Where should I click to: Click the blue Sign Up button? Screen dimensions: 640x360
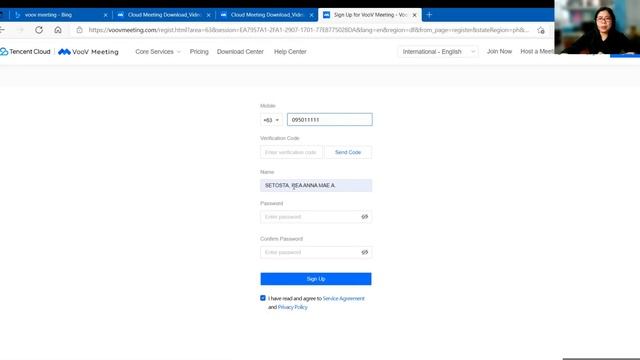[316, 279]
